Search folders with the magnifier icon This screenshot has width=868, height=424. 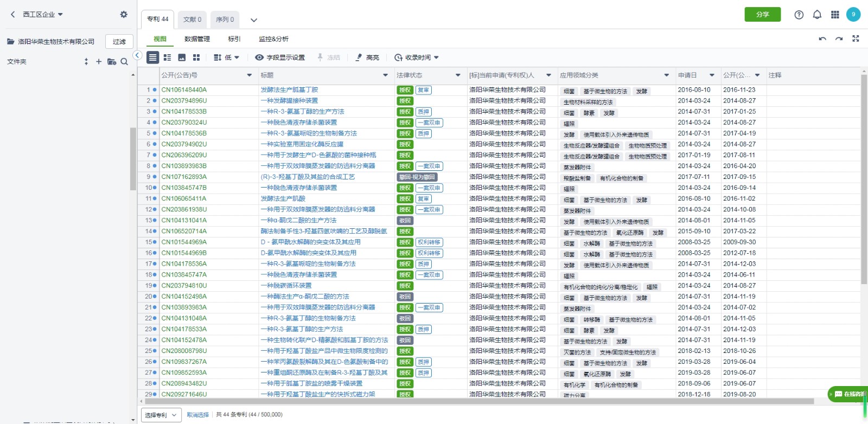pyautogui.click(x=124, y=62)
